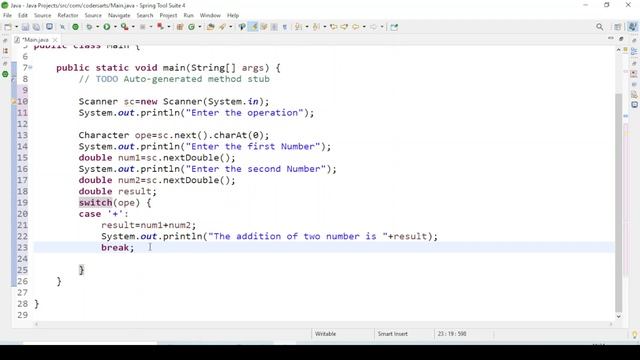Viewport: 640px width, 360px height.
Task: Click the Forward navigation arrow icon
Action: (373, 27)
